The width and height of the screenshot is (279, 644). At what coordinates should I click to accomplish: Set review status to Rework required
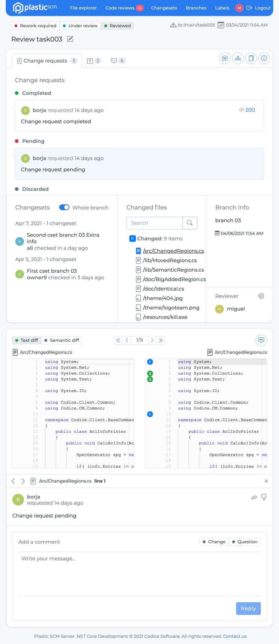coord(35,26)
